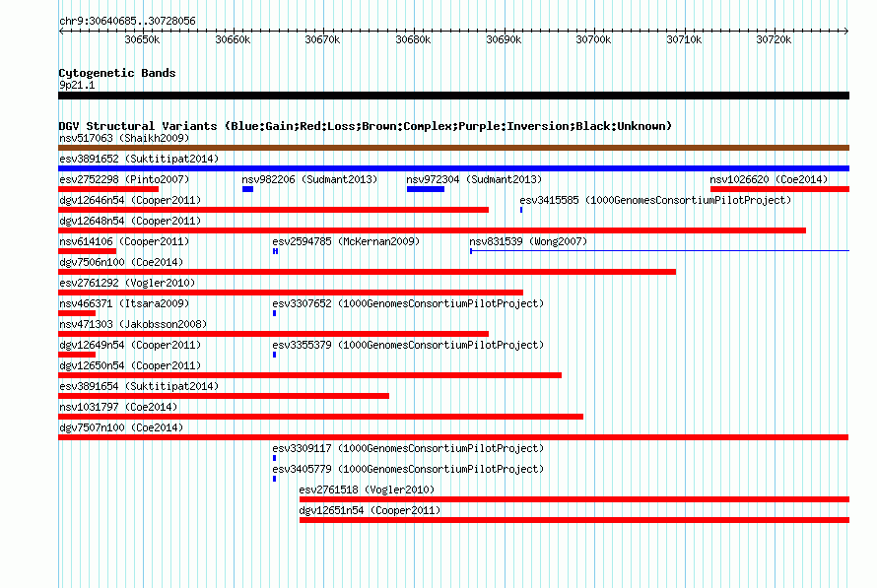The width and height of the screenshot is (877, 588).
Task: Select the red dgv12648n54 loss bar
Action: pyautogui.click(x=432, y=230)
